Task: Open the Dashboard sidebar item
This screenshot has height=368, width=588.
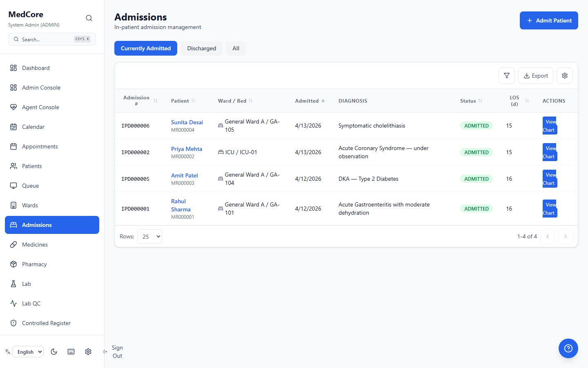Action: point(52,68)
